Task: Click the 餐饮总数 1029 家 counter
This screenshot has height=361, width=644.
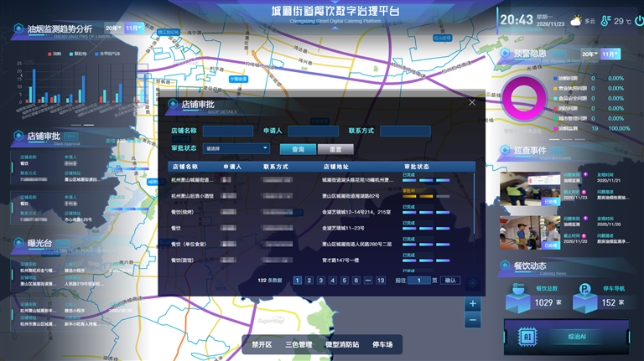Action: 547,302
